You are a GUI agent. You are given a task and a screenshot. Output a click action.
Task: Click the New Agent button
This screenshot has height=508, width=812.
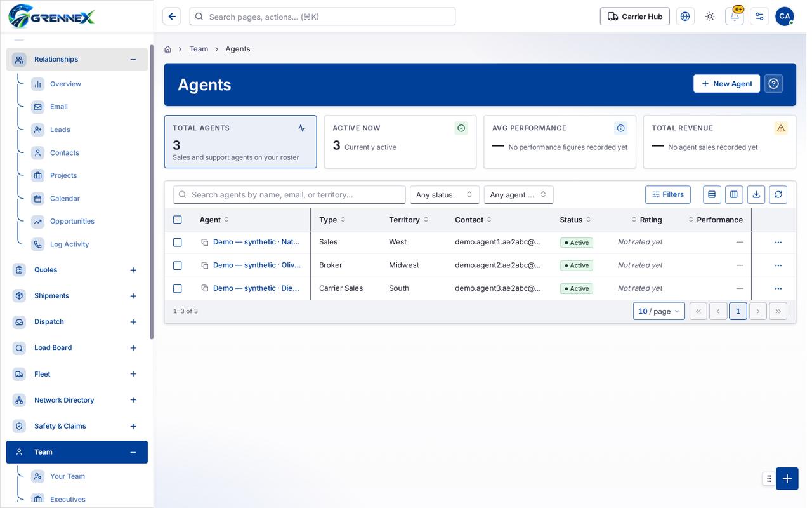pyautogui.click(x=726, y=84)
